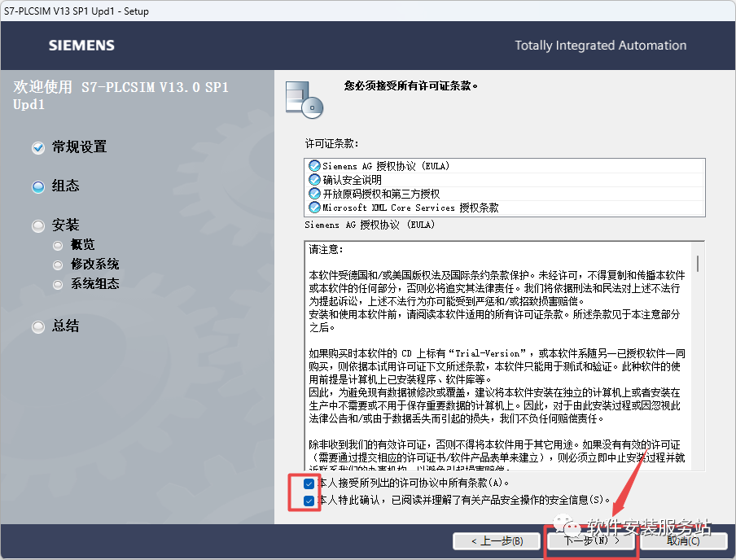Viewport: 736px width, 560px height.
Task: Click the 系统组态 sub-step indicator
Action: pos(58,284)
